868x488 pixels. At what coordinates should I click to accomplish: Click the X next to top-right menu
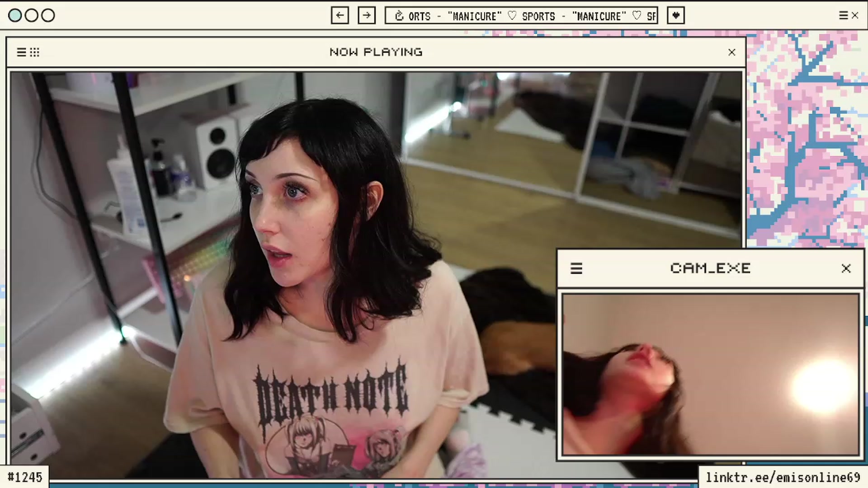pyautogui.click(x=855, y=15)
